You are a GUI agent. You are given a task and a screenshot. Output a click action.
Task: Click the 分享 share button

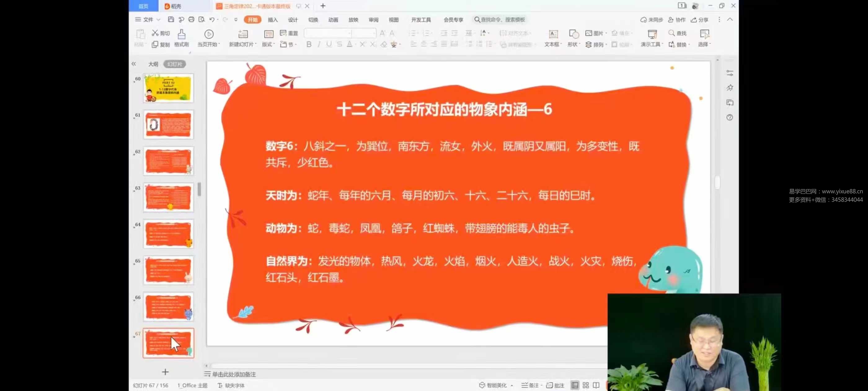coord(700,20)
